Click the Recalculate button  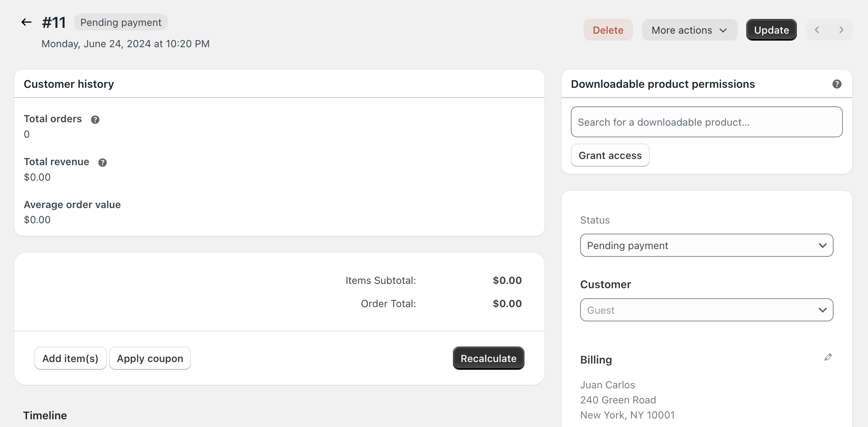click(x=488, y=358)
